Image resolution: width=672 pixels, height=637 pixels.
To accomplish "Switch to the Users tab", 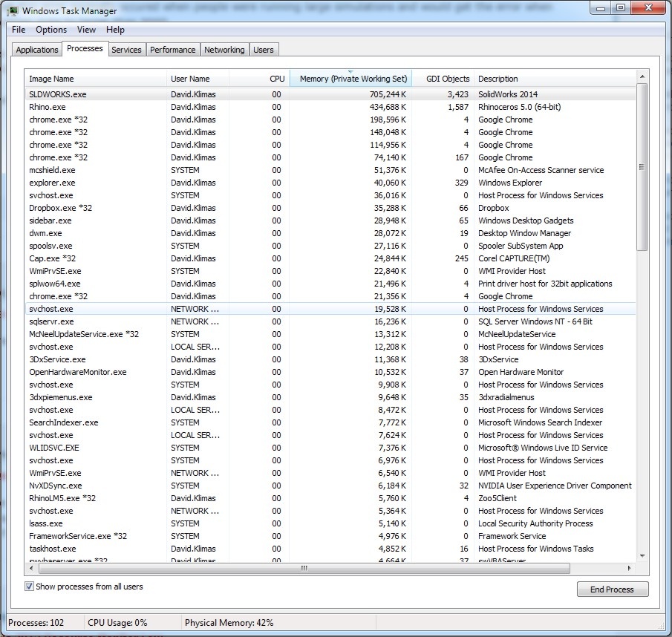I will coord(263,50).
